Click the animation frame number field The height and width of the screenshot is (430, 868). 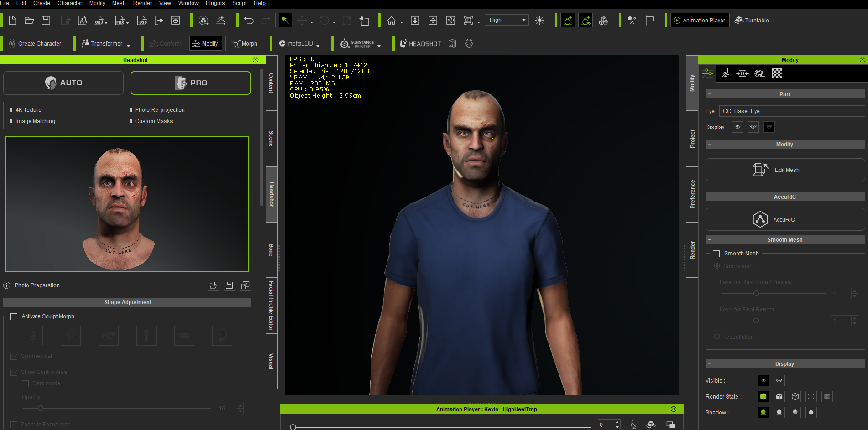point(606,425)
